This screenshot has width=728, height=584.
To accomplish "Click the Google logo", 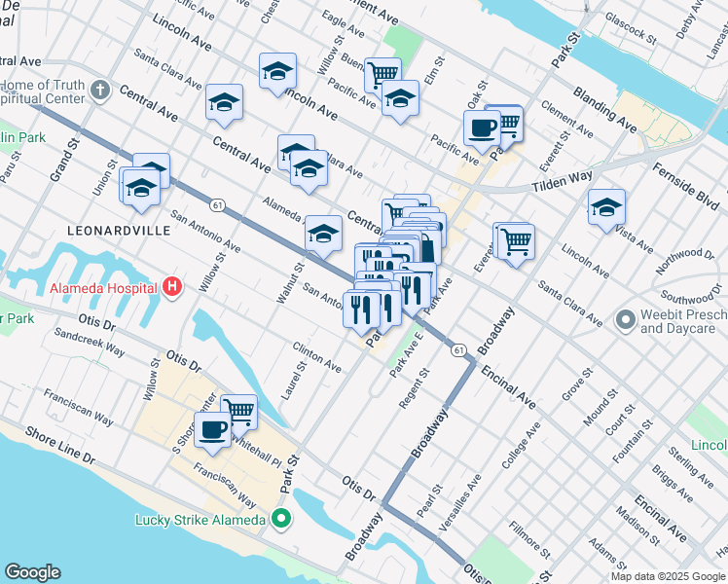I will tap(32, 572).
